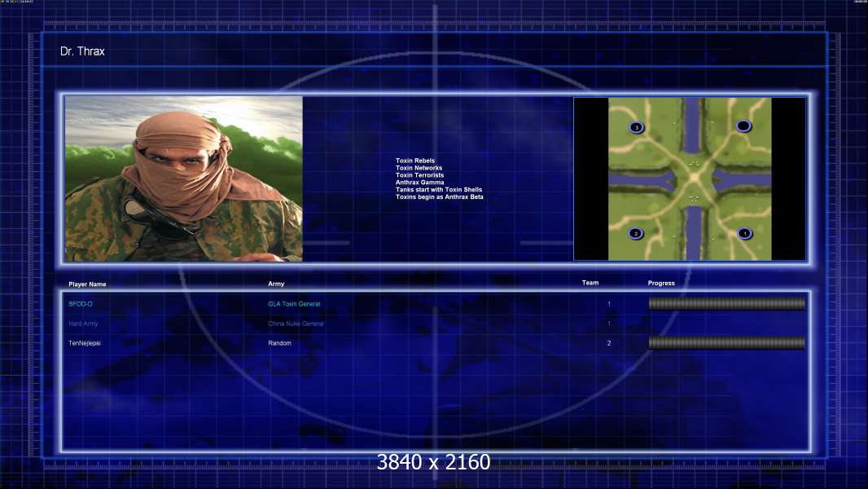The height and width of the screenshot is (489, 868).
Task: Select the Army column header
Action: (x=276, y=284)
